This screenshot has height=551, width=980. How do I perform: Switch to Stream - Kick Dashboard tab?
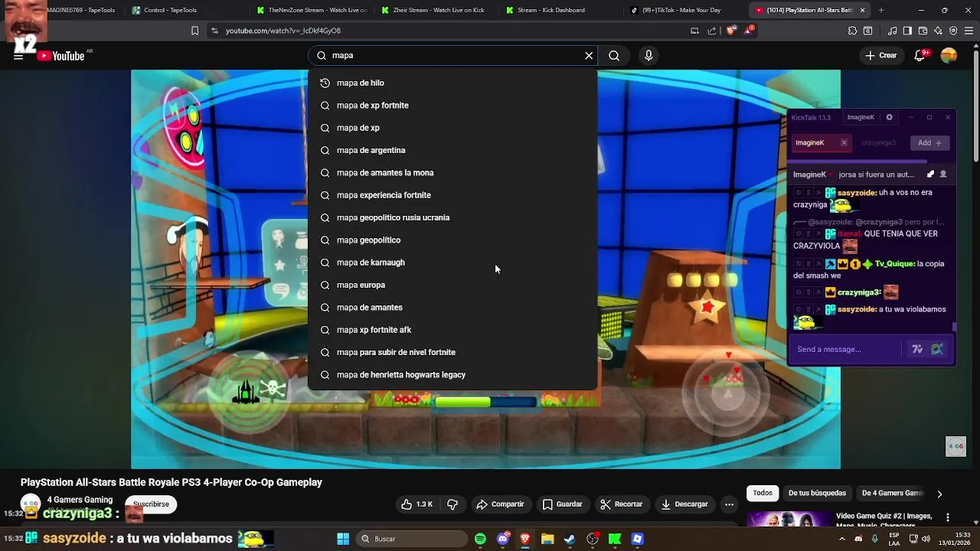point(559,10)
